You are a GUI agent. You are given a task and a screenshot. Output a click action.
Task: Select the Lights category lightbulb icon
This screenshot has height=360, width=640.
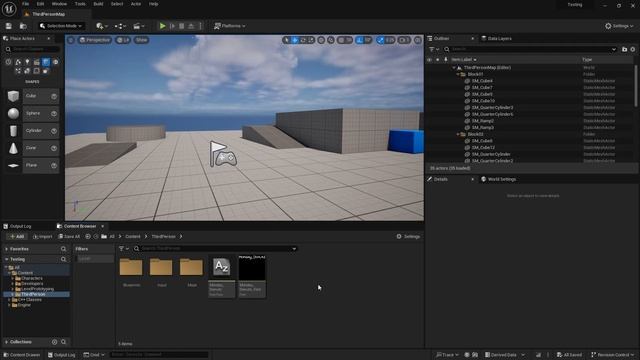(x=27, y=62)
